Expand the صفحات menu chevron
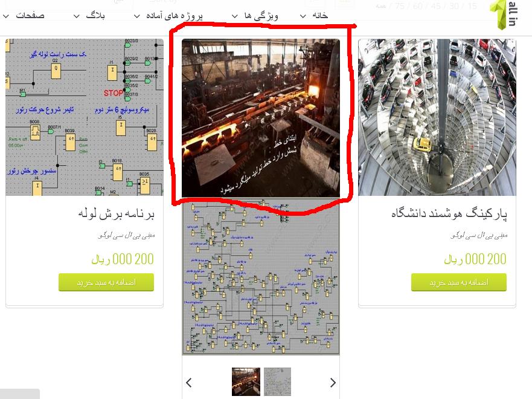Screen dimensions: 532x399 pos(6,16)
